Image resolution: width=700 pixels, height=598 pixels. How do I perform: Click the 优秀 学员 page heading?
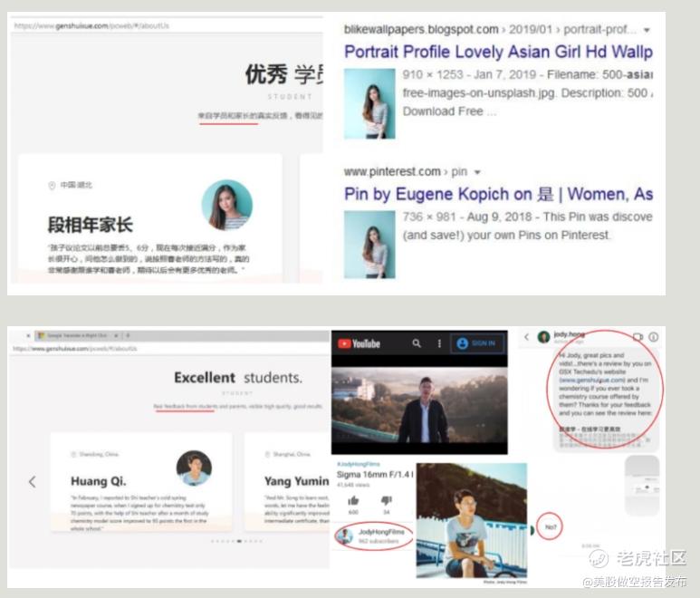click(x=284, y=74)
